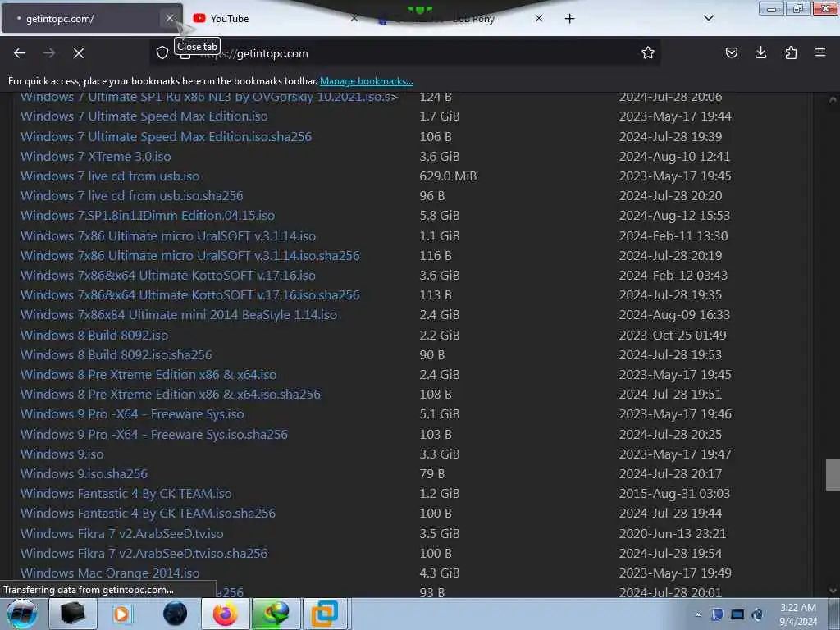The width and height of the screenshot is (840, 630).
Task: Stop page loading with the X button
Action: (x=79, y=53)
